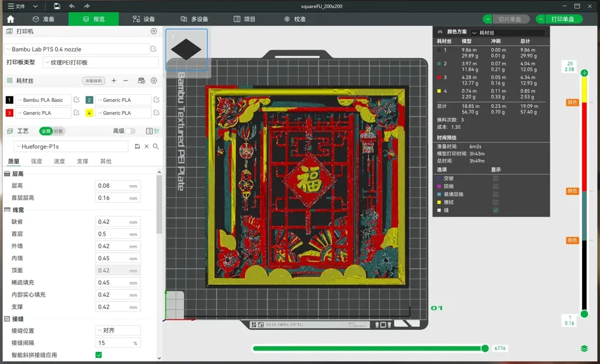Image resolution: width=600 pixels, height=364 pixels.
Task: Toggle the 高级 advanced mode switch
Action: point(131,131)
